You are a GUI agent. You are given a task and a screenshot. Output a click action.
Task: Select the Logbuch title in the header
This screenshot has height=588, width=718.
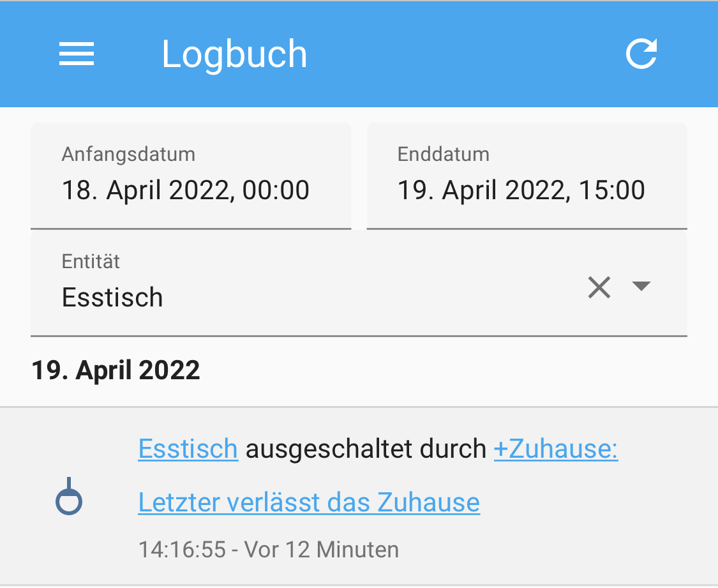tap(234, 54)
